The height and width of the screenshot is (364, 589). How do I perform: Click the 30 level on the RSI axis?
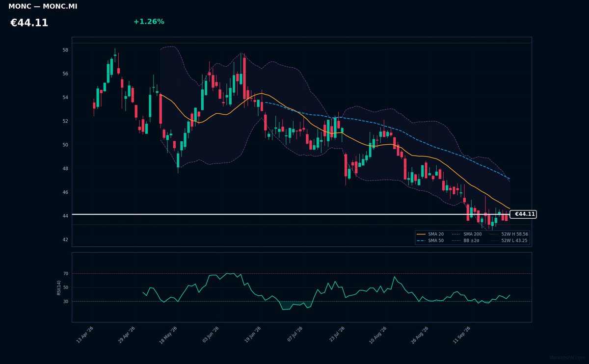tap(66, 301)
